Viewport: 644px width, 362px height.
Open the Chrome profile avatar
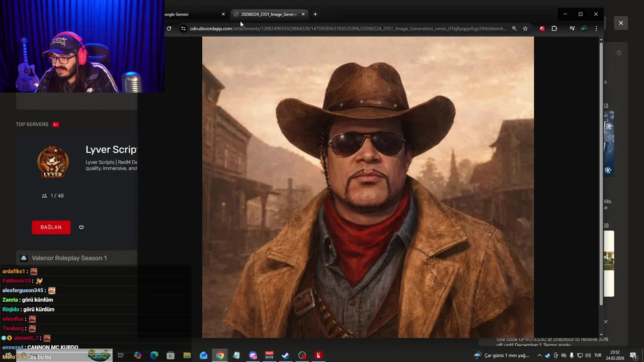click(584, 29)
